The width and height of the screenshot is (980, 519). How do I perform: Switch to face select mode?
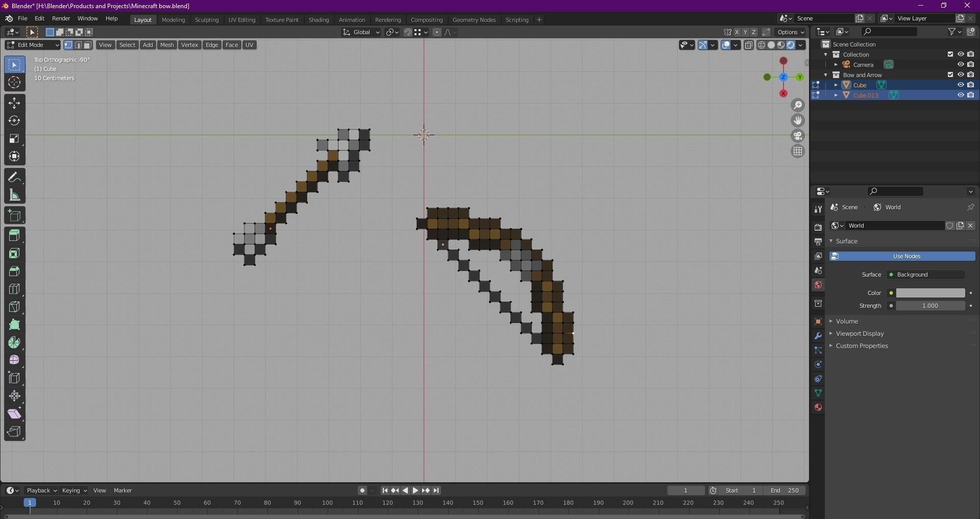tap(87, 45)
